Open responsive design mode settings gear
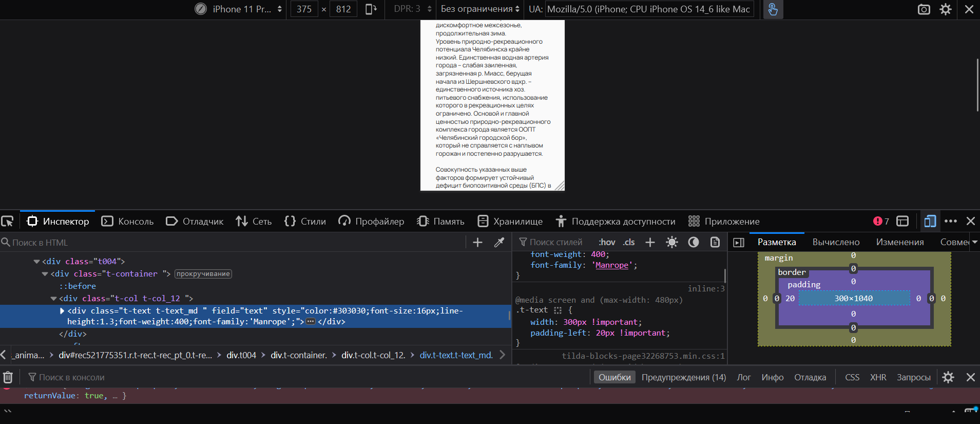980x424 pixels. click(946, 9)
